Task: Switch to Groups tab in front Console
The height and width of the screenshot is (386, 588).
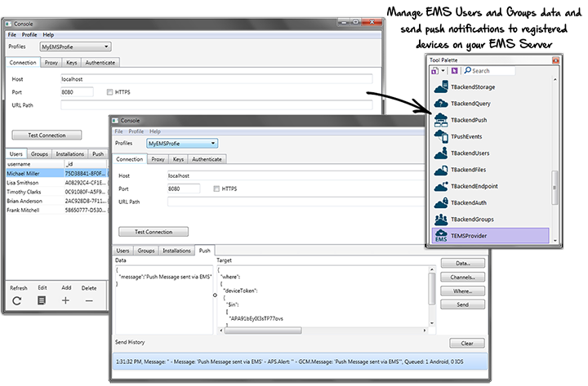Action: [x=146, y=251]
